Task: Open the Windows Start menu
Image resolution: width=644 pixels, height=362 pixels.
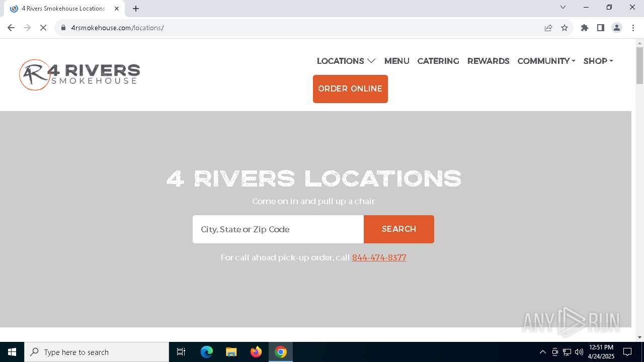Action: click(12, 352)
